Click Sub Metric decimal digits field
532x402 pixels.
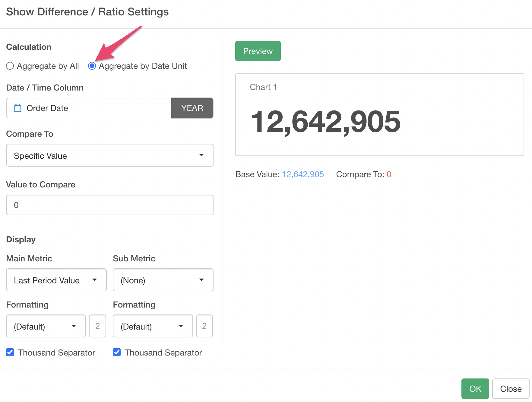coord(204,326)
